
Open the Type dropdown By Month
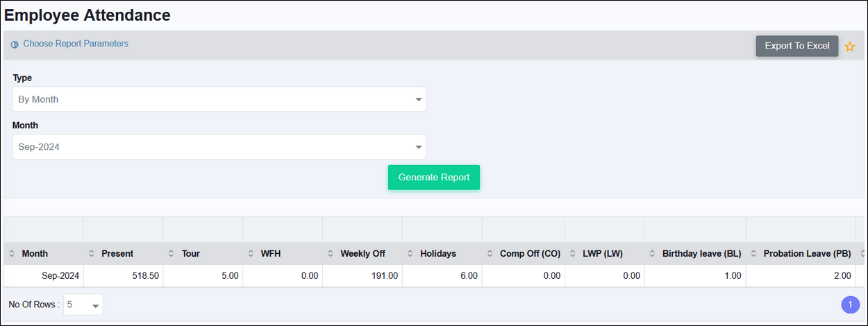(x=219, y=99)
